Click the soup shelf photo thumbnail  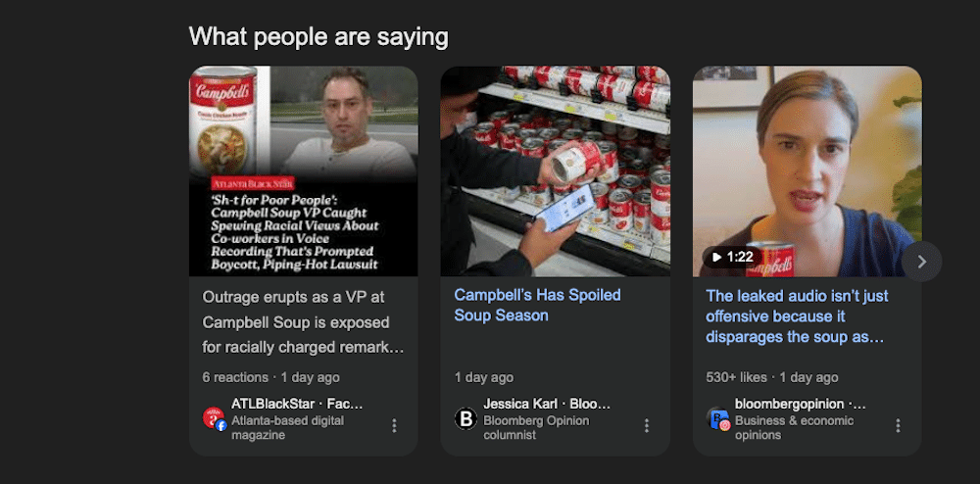pyautogui.click(x=556, y=171)
